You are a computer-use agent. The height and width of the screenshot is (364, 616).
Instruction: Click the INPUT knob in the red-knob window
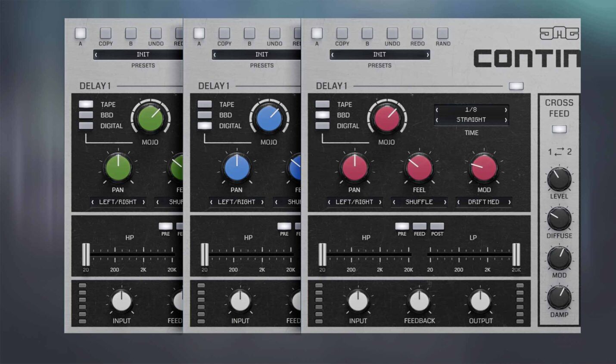358,301
